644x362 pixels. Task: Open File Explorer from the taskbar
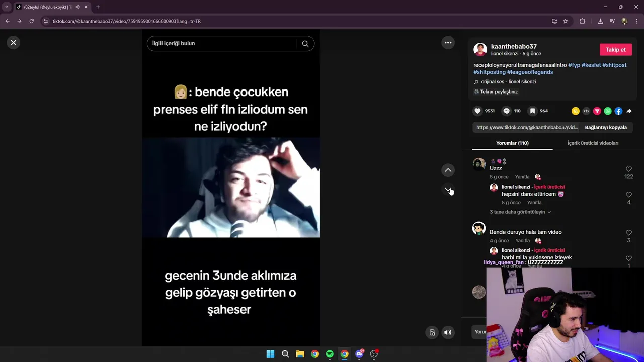tap(300, 354)
